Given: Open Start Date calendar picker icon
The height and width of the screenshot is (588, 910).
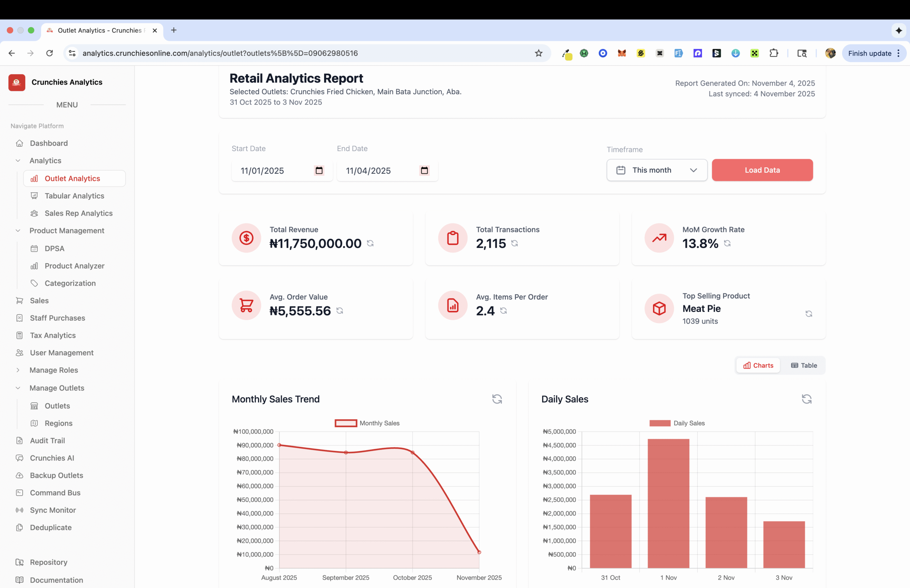Looking at the screenshot, I should pyautogui.click(x=319, y=170).
